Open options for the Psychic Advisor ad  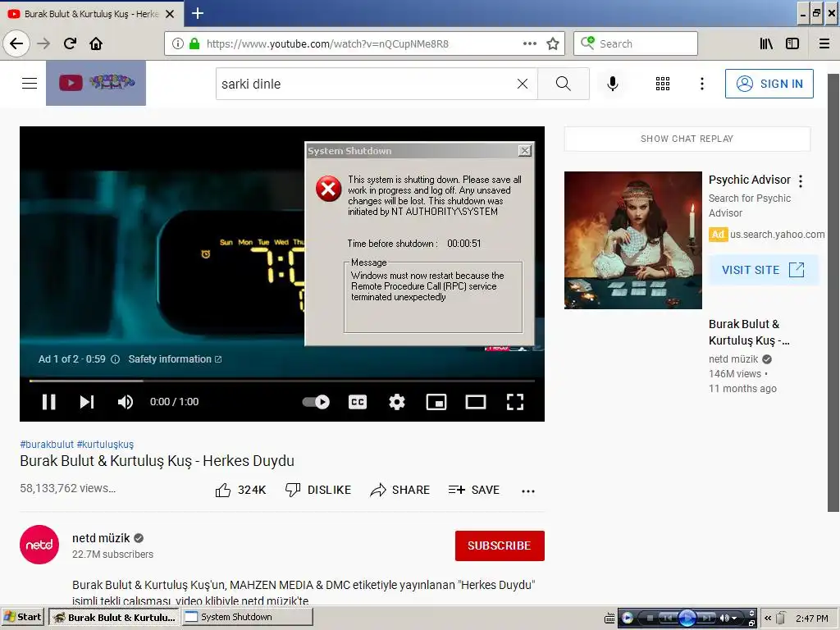[801, 181]
